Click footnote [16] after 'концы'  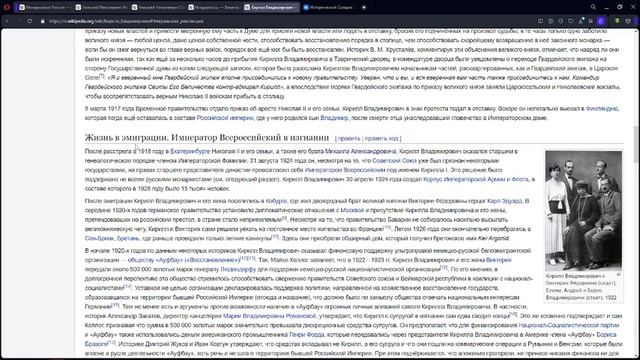(x=513, y=314)
